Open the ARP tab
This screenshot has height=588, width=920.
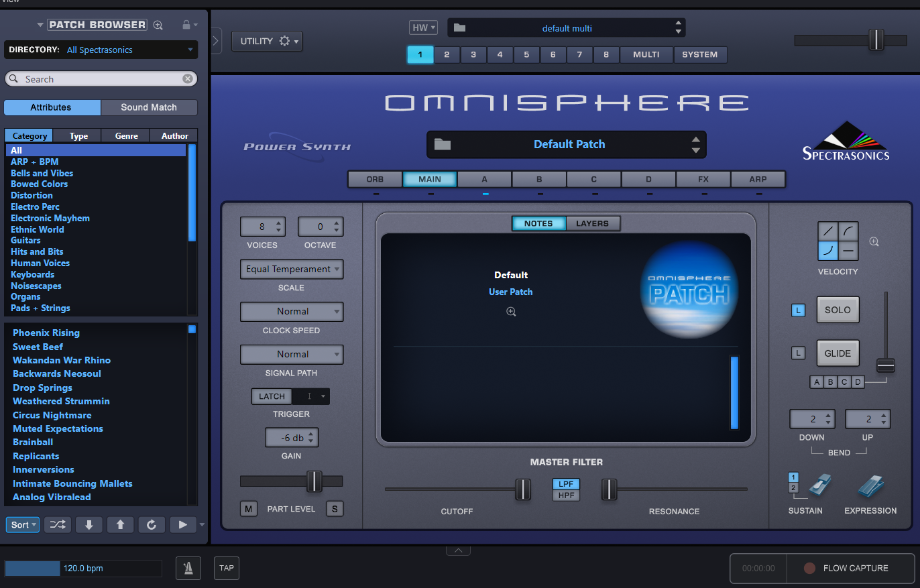(758, 179)
